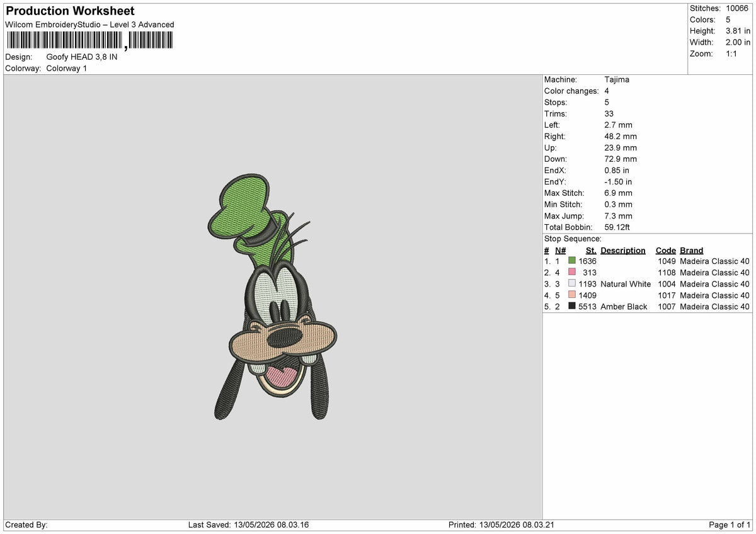Click the EndX value '0.85 in'
Image resolution: width=756 pixels, height=534 pixels.
click(x=617, y=170)
